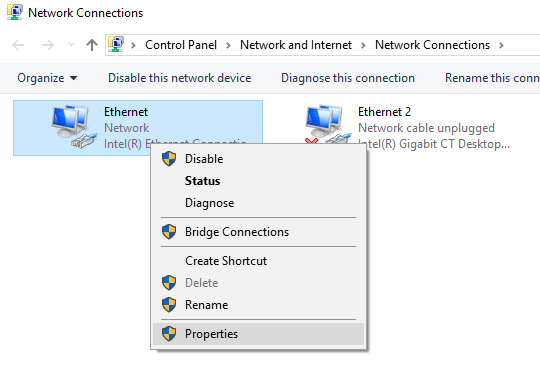This screenshot has height=388, width=540.
Task: Click the shield icon beside Properties
Action: (169, 334)
